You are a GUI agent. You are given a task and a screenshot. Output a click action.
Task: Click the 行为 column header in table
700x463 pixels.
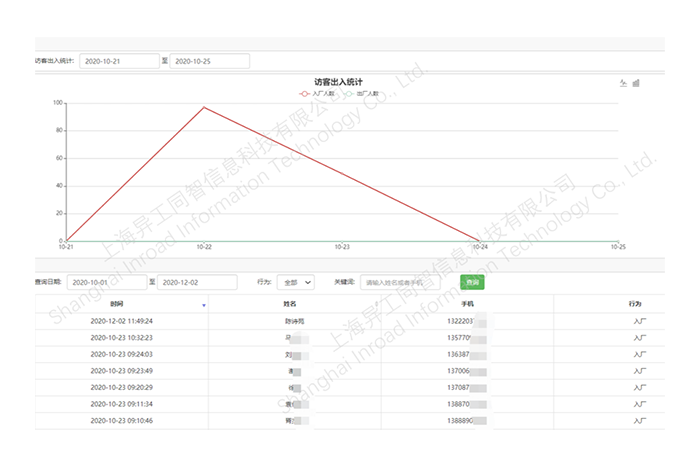[635, 304]
